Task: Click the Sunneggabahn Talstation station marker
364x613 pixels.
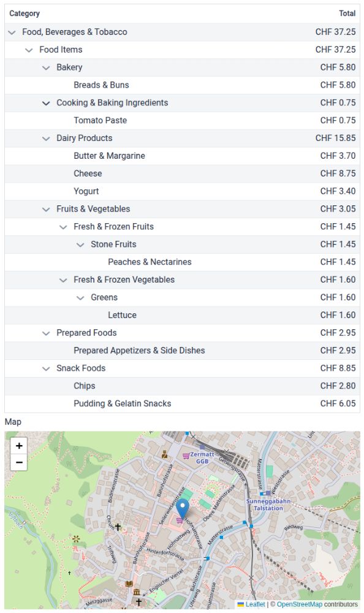Action: pos(268,493)
